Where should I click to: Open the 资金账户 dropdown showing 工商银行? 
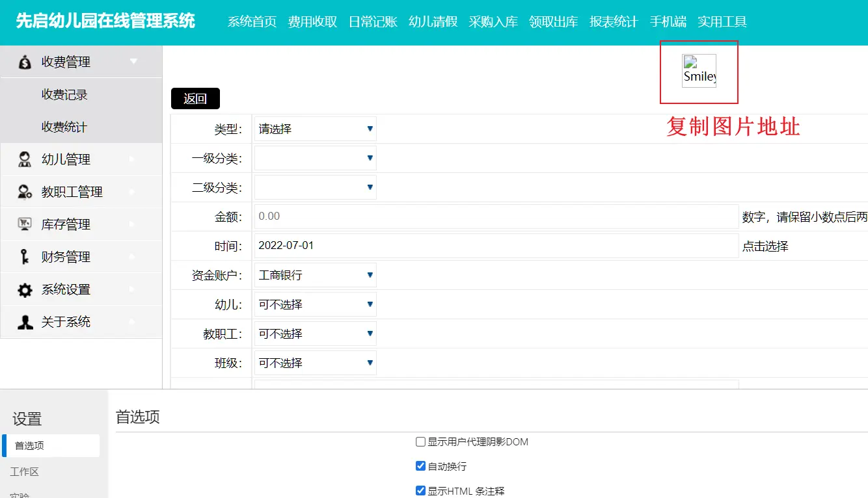pos(315,275)
